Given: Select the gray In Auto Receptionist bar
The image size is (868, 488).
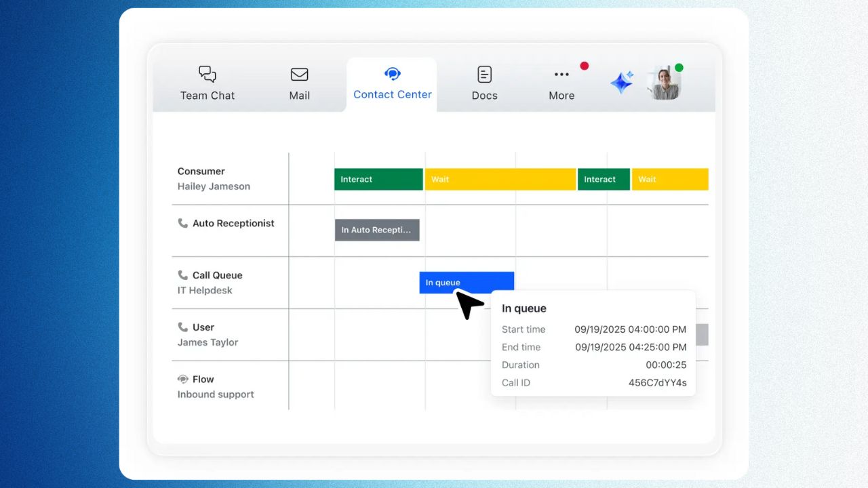Looking at the screenshot, I should tap(377, 230).
